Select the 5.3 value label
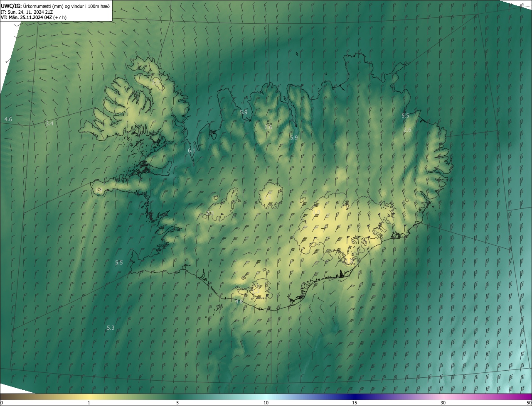 tap(111, 328)
